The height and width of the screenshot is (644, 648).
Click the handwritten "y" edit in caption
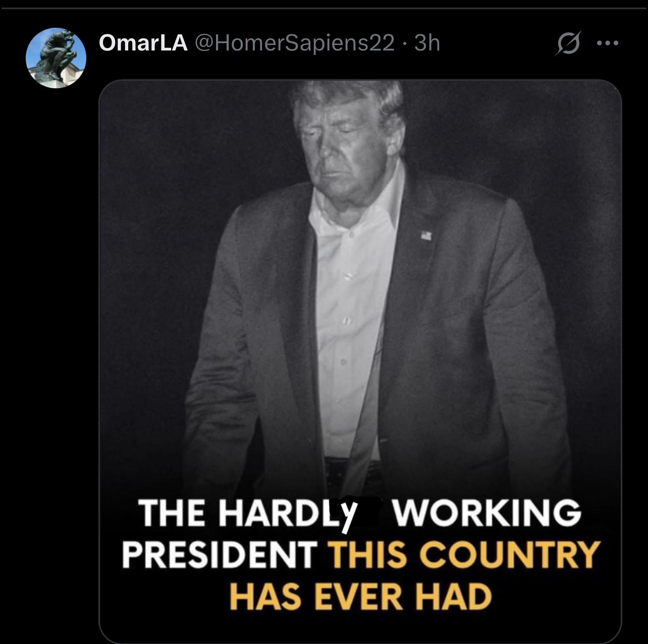pos(348,514)
